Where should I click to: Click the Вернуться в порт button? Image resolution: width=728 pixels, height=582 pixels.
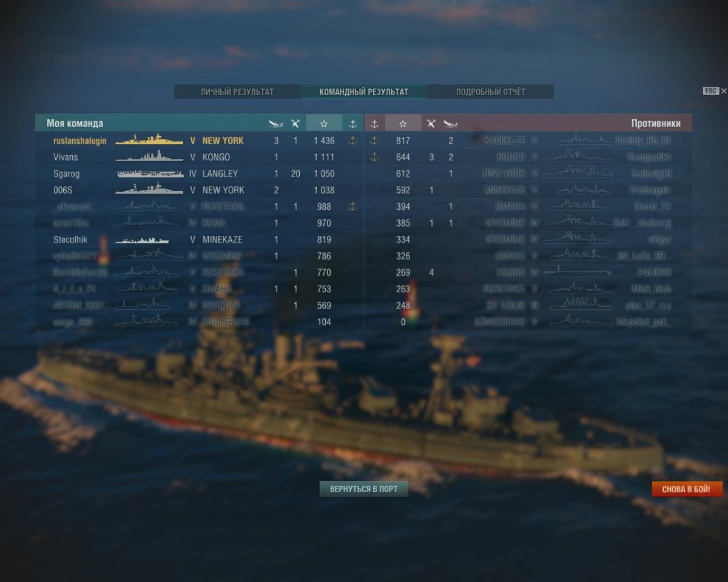[x=364, y=489]
